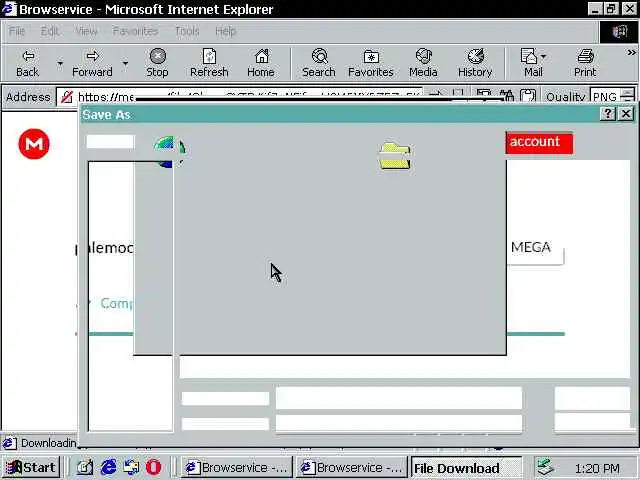This screenshot has height=480, width=640.
Task: Click the Windows flag throbber icon
Action: click(x=619, y=31)
